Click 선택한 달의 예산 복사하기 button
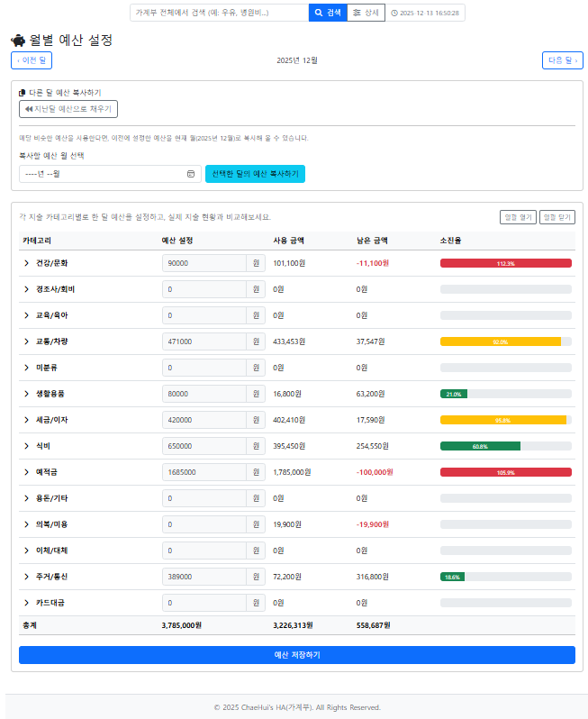Screen dimensions: 588x719 255,174
